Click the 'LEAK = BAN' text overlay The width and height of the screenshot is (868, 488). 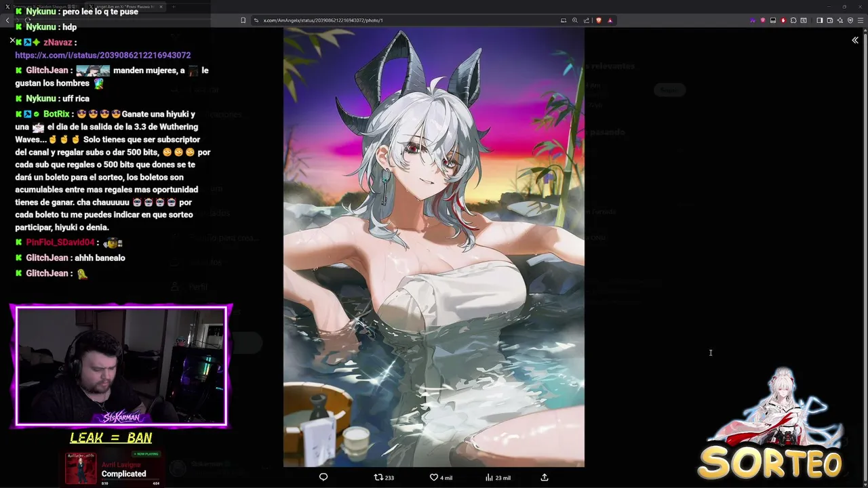coord(111,438)
